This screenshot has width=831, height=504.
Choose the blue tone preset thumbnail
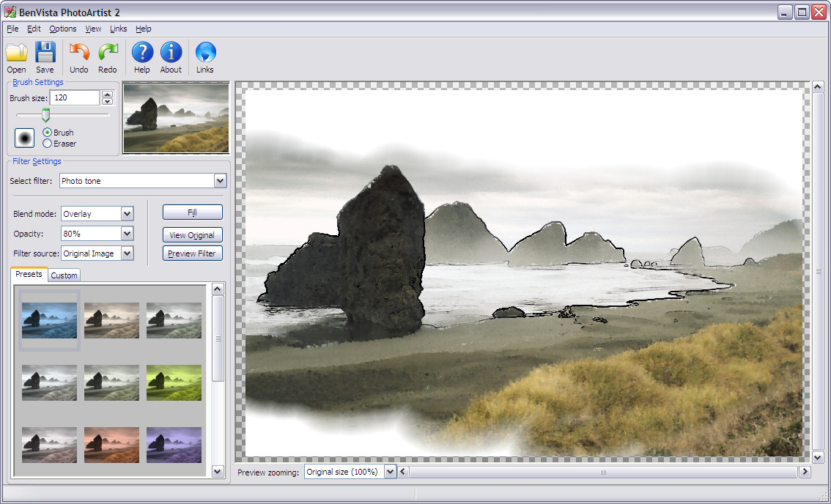pos(49,320)
